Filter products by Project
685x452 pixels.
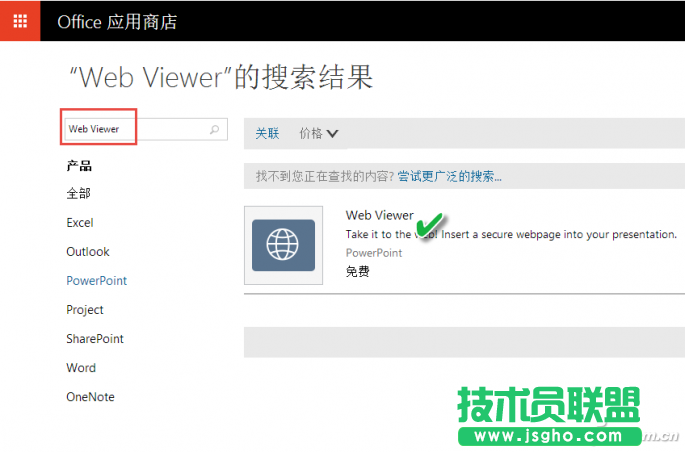[x=85, y=310]
